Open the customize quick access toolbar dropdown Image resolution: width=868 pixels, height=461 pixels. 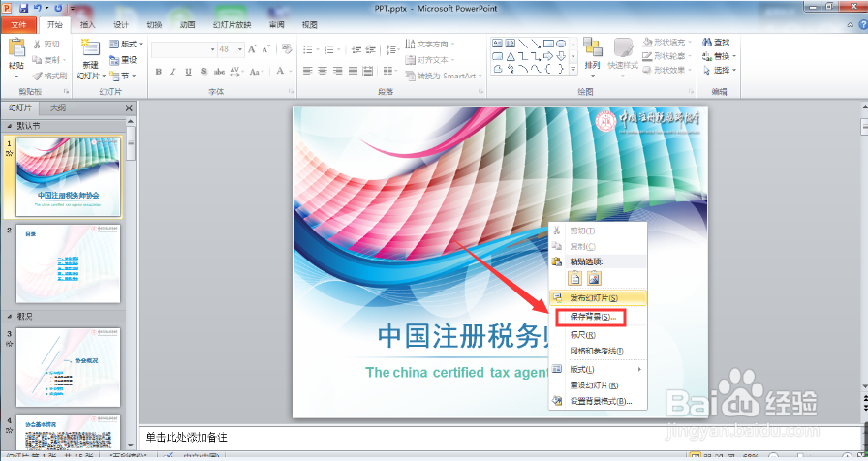pos(73,9)
